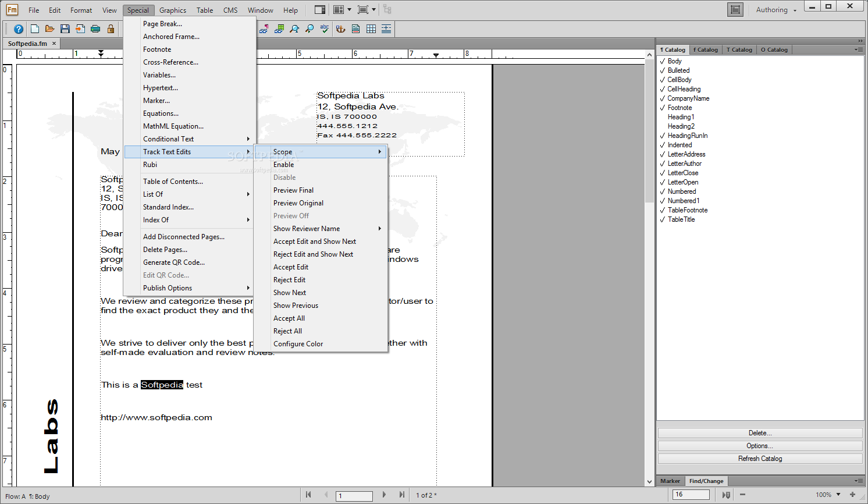The width and height of the screenshot is (868, 504).
Task: Expand the Show Reviewer Name submenu
Action: 321,229
